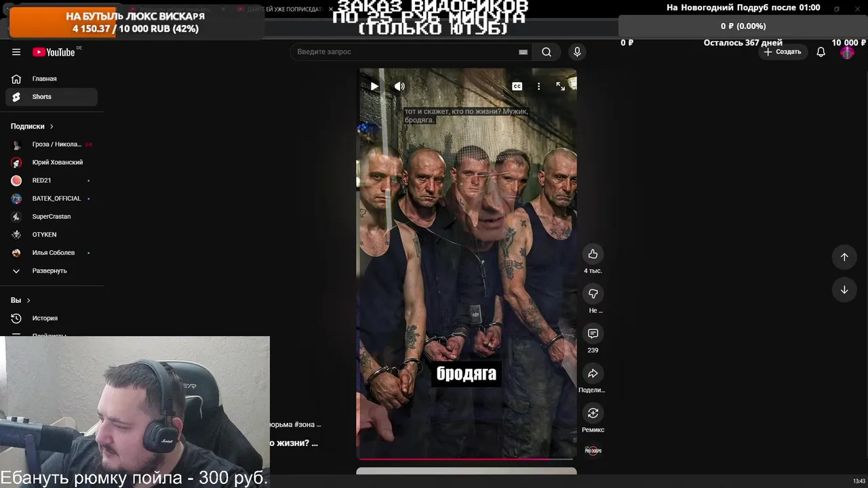Click the Home house icon

[x=16, y=79]
